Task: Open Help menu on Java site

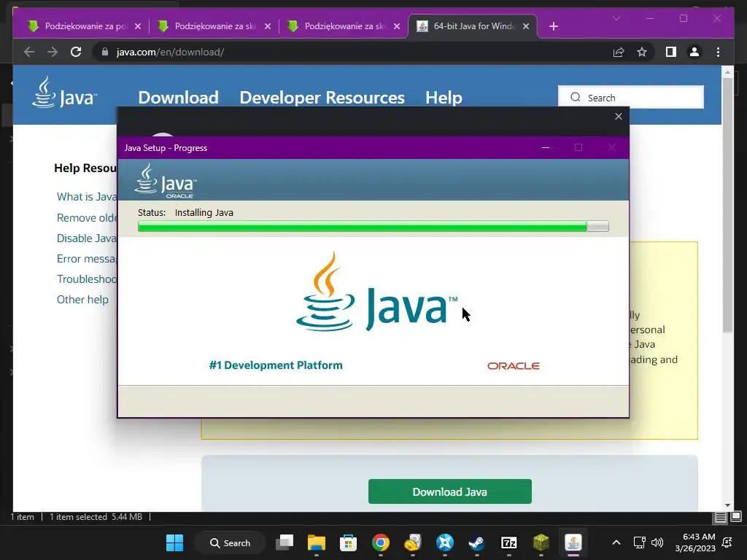Action: point(444,98)
